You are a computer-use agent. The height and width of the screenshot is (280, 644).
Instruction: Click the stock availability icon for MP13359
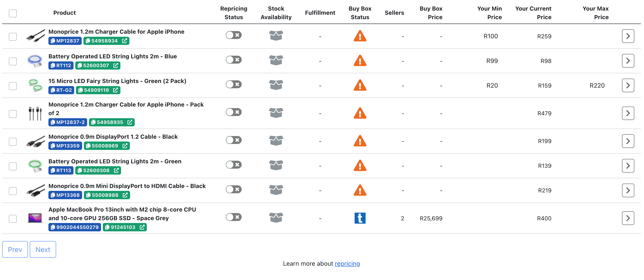(x=276, y=141)
